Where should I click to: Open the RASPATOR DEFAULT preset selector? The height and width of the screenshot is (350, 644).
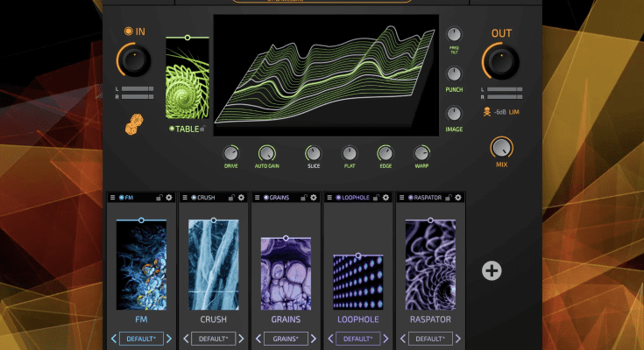(430, 339)
